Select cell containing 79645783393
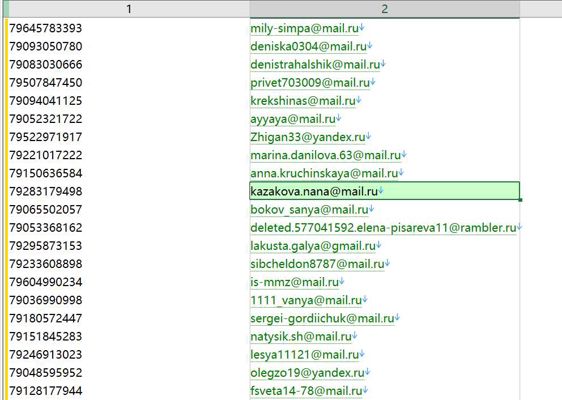Screen dimensions: 562x400 [x=129, y=28]
